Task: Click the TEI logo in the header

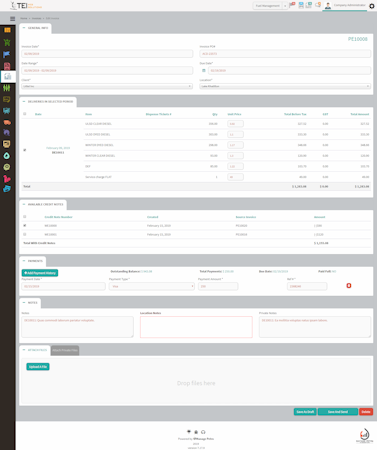Action: [26, 6]
